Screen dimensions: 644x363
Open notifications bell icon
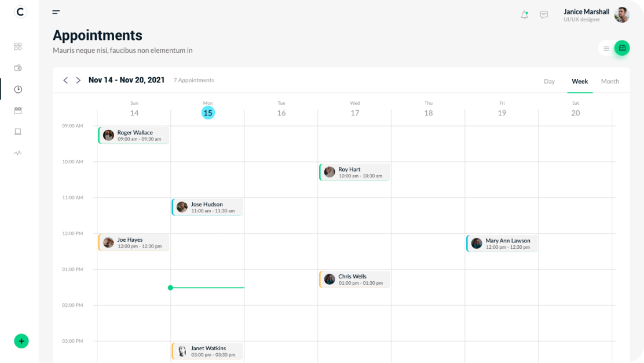tap(524, 15)
